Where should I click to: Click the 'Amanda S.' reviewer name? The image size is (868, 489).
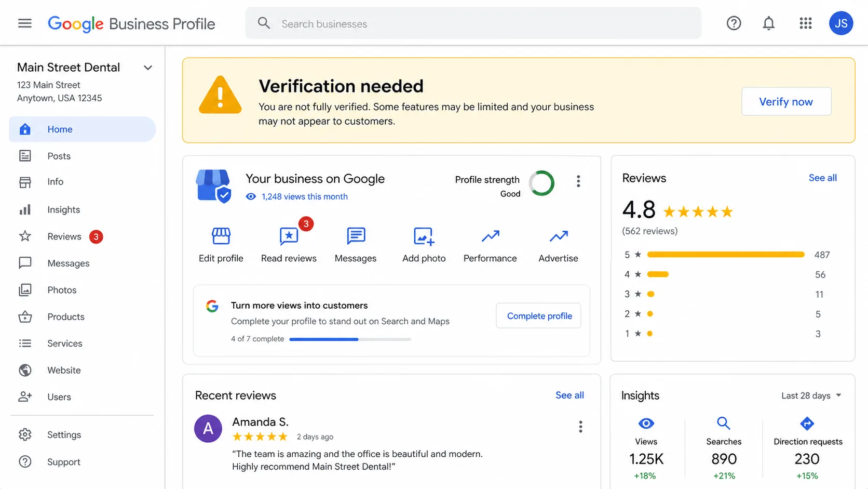point(260,422)
